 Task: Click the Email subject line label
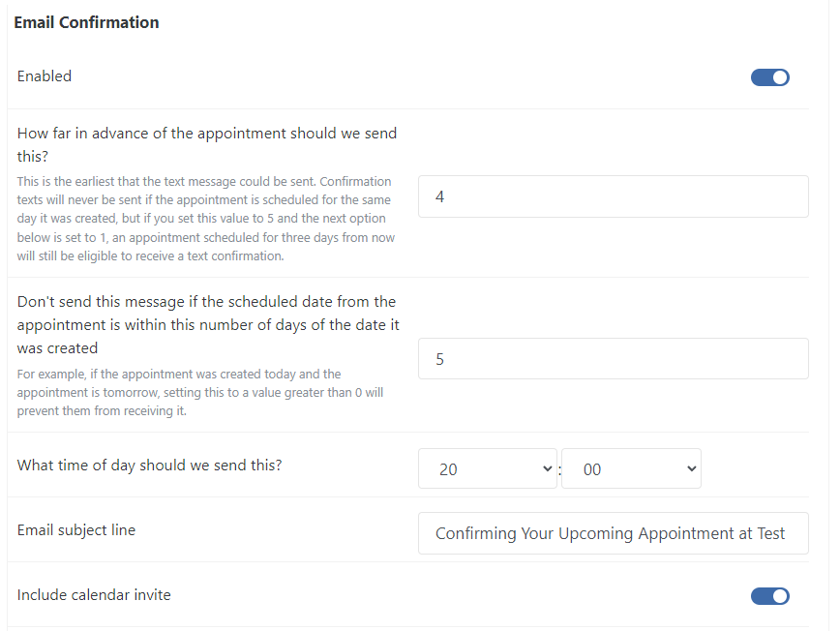click(75, 530)
